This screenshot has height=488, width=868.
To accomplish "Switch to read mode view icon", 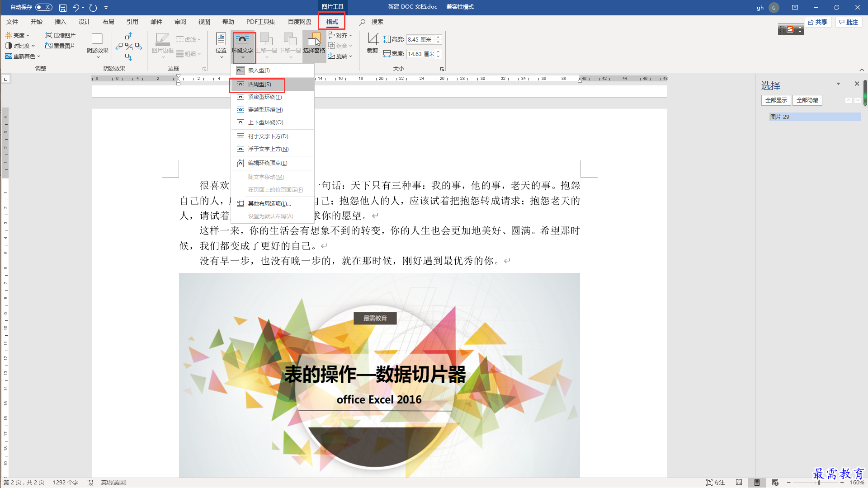I will point(739,483).
